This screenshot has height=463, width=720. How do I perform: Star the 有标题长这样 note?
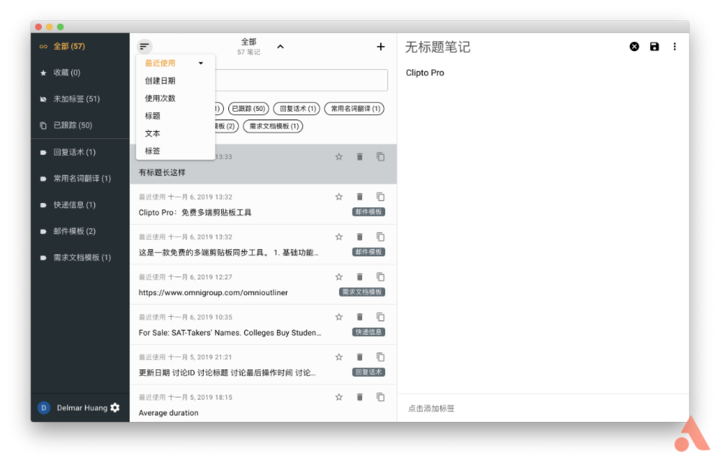click(339, 157)
